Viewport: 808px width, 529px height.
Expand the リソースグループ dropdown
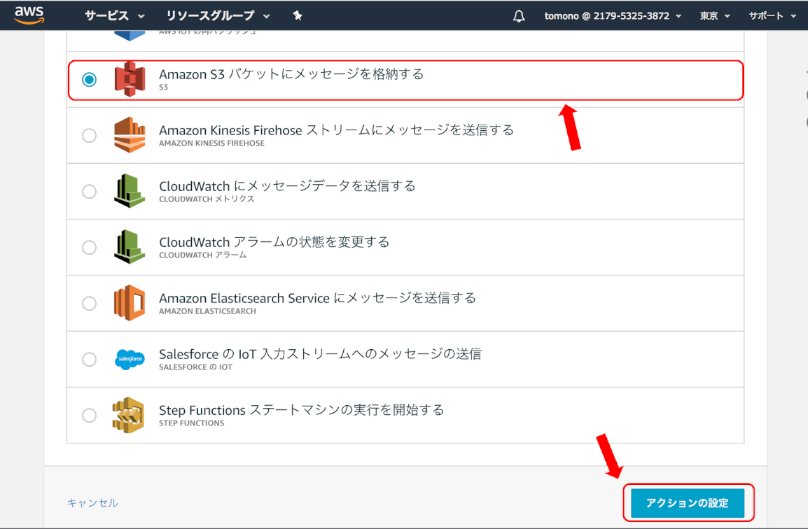click(x=217, y=16)
